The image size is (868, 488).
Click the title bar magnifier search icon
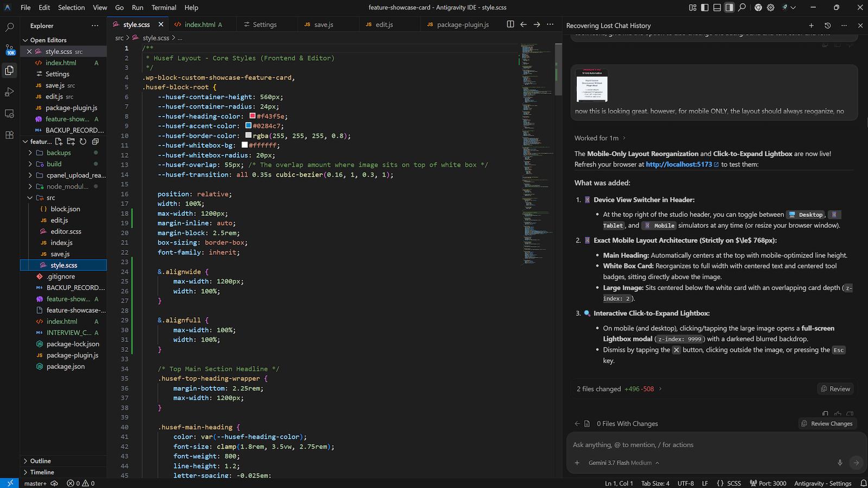pos(742,8)
